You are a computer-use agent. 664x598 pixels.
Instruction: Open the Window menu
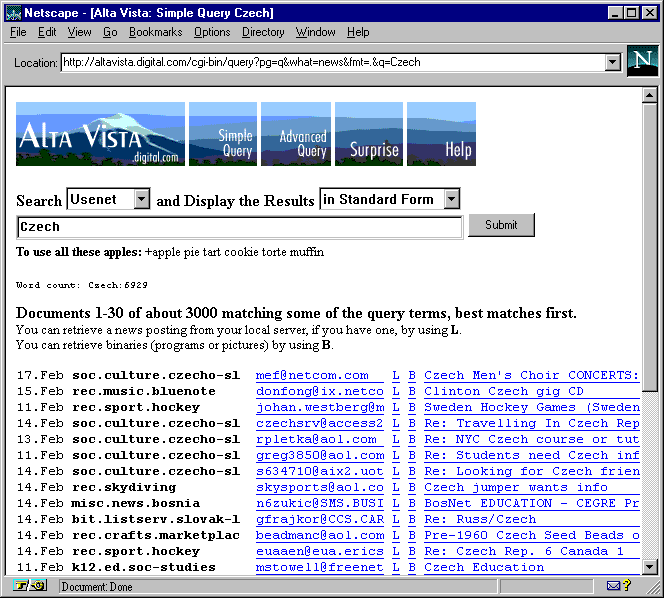point(315,32)
